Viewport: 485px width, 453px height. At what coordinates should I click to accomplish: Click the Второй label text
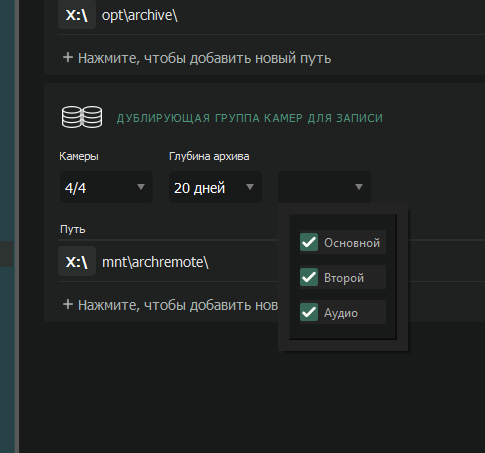(344, 278)
